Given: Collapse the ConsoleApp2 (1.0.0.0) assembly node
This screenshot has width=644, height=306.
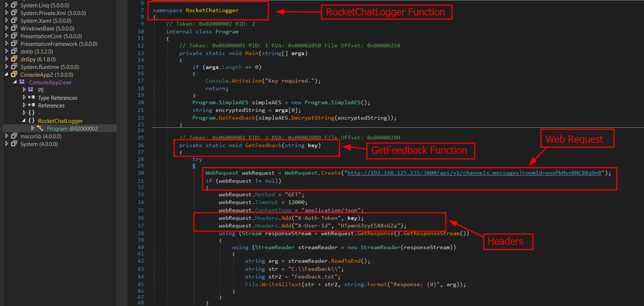Looking at the screenshot, I should 6,74.
